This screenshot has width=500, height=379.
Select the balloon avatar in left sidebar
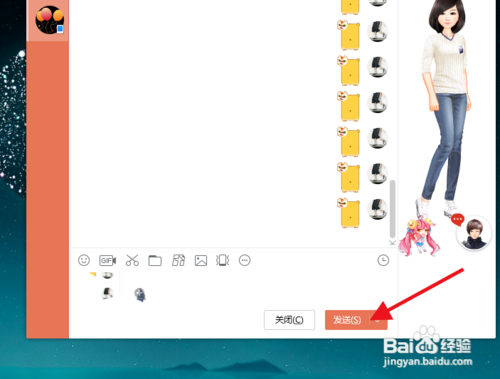point(49,20)
